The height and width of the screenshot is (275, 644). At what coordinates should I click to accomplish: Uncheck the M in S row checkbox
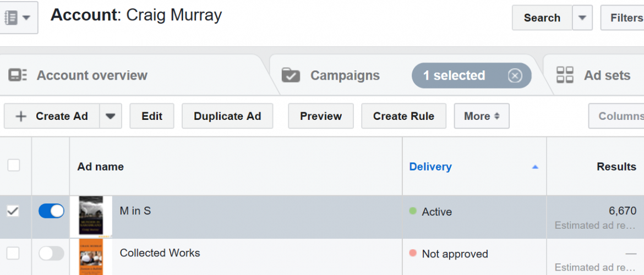[13, 211]
